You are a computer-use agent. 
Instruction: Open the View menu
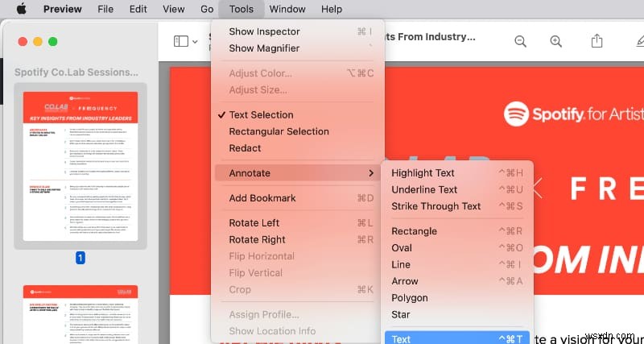click(x=173, y=9)
